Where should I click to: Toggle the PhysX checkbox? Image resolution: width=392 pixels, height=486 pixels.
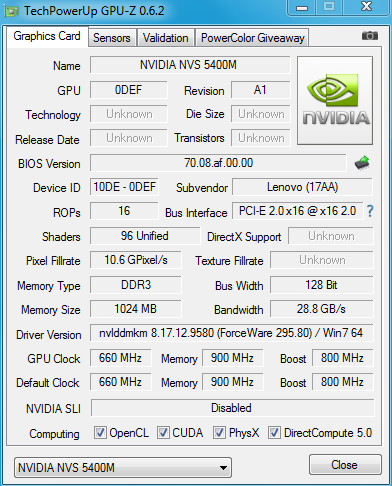coord(219,433)
